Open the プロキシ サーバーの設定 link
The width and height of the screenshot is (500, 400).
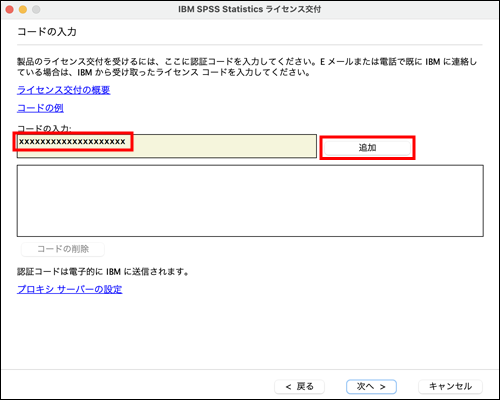[x=69, y=289]
